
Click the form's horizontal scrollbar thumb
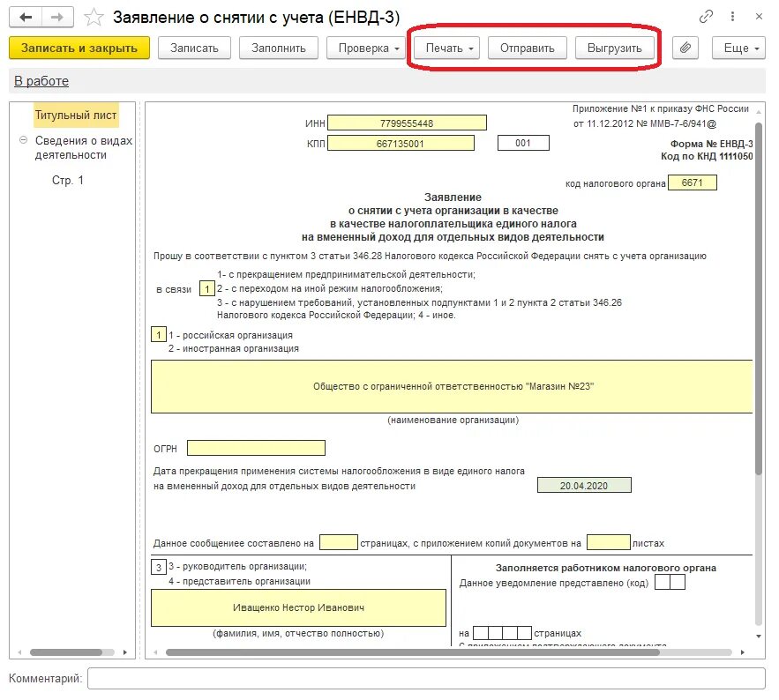pos(412,652)
